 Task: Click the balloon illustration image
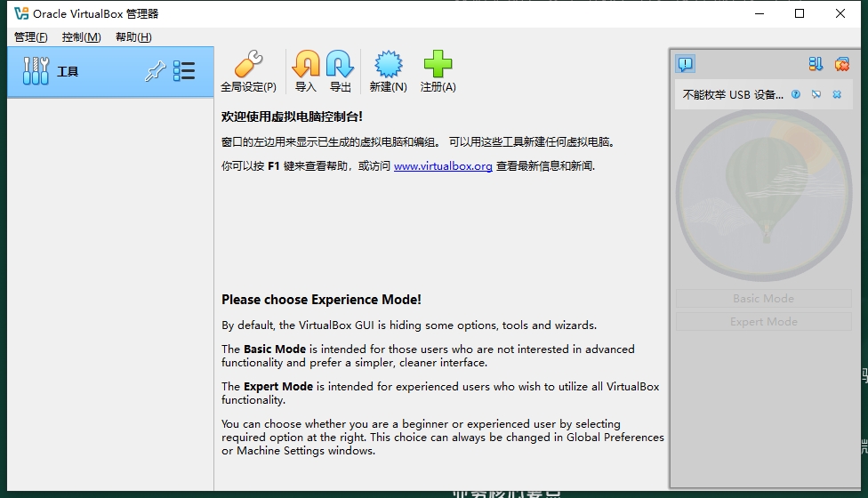coord(763,195)
